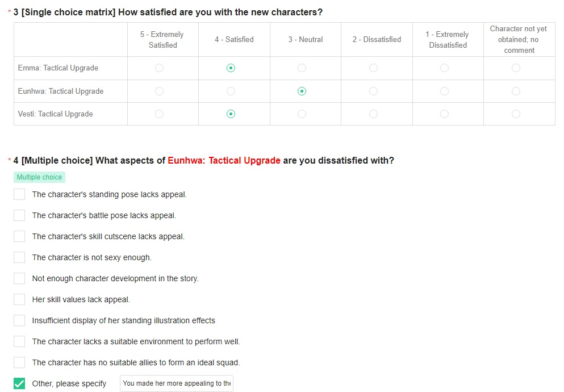Select Extremely Satisfied for Emma: Tactical Upgrade
This screenshot has width=564, height=392.
159,68
